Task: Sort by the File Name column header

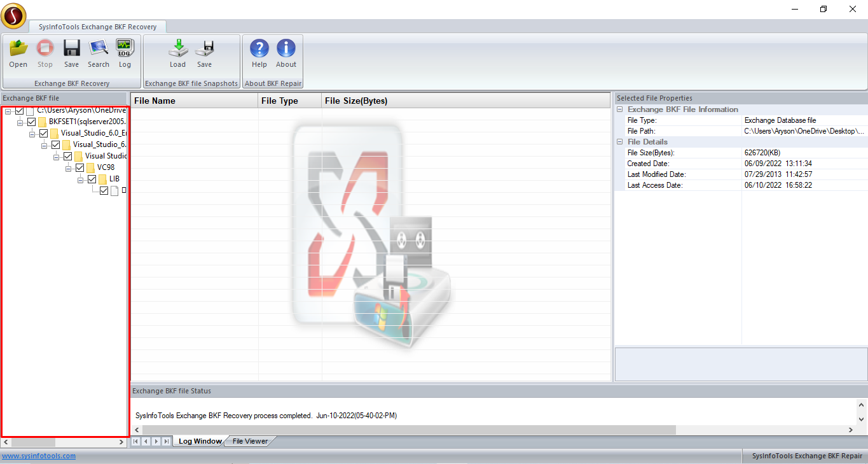Action: pos(194,101)
